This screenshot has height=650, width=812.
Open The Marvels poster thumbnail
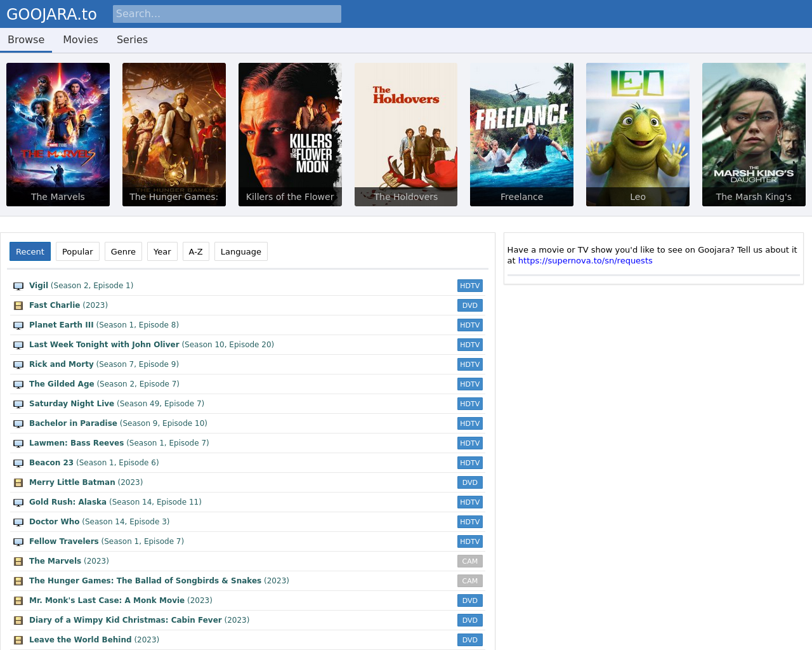pos(58,135)
